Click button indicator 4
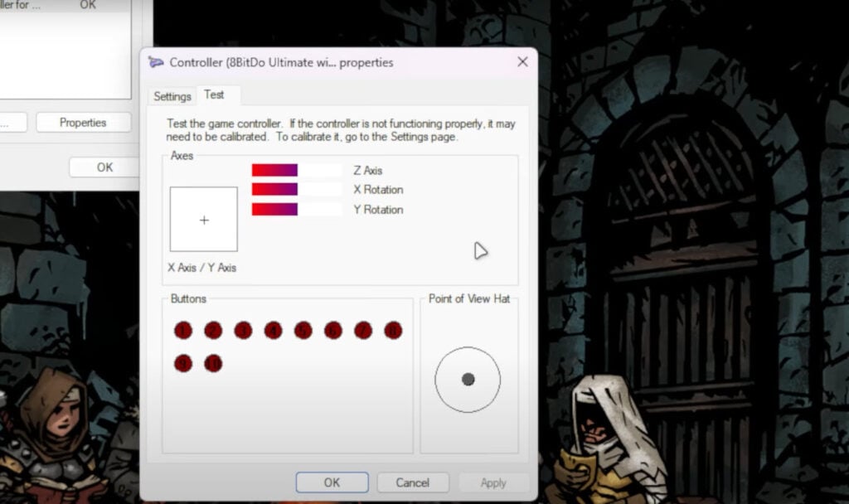This screenshot has height=504, width=849. pos(273,331)
